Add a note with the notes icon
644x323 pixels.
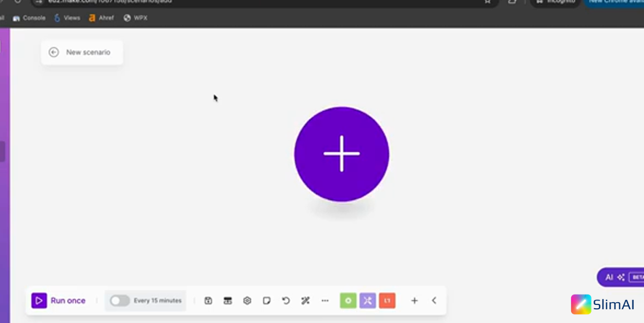pos(266,301)
